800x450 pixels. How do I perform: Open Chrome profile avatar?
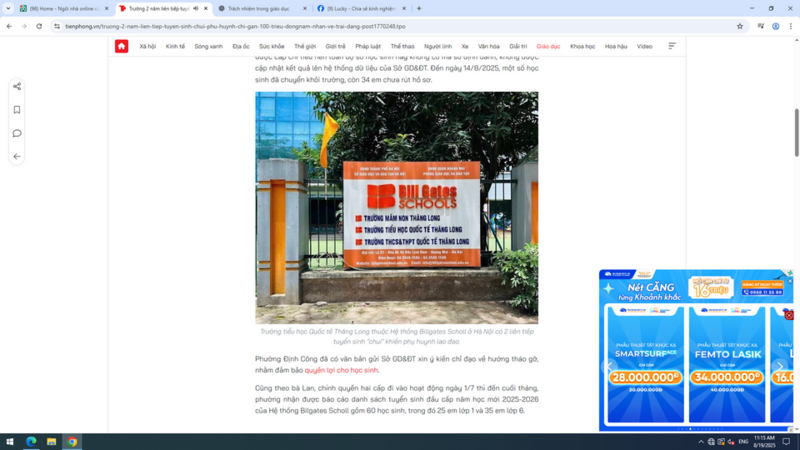pos(776,27)
